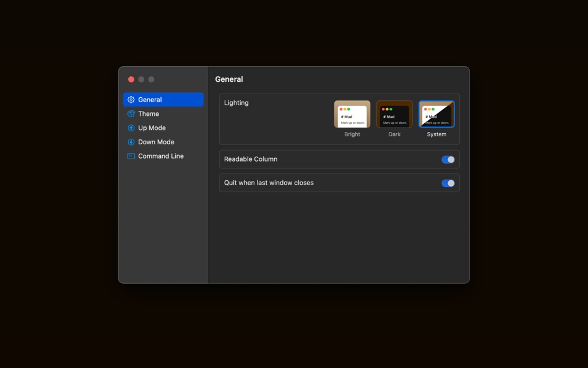
Task: Disable the Readable Column switch
Action: point(448,159)
